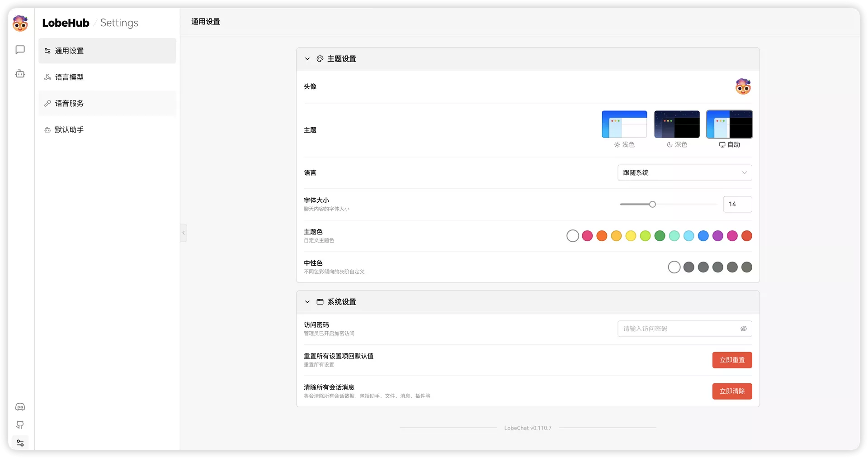Click the avatar image in 头像 row
Viewport: 868px width, 458px height.
743,86
